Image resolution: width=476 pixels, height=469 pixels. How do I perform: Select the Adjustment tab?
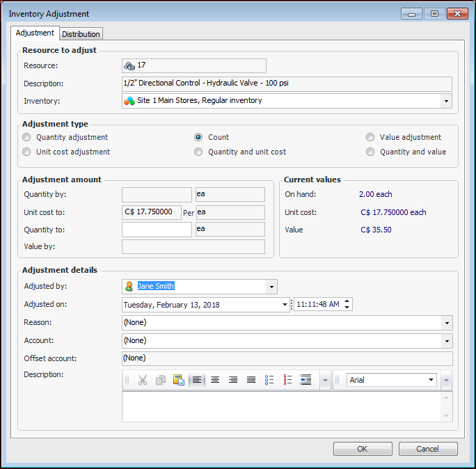(x=35, y=33)
